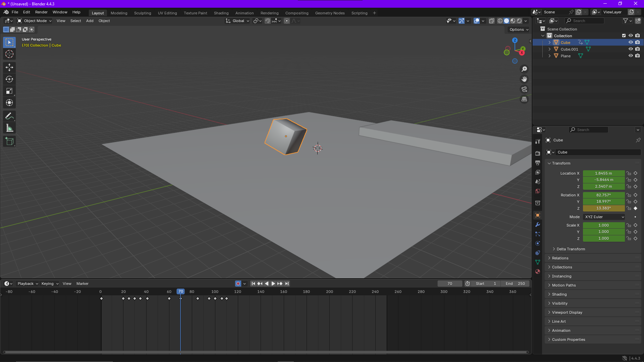Screen dimensions: 644x362
Task: Open XYZ Euler rotation mode dropdown
Action: (x=604, y=217)
